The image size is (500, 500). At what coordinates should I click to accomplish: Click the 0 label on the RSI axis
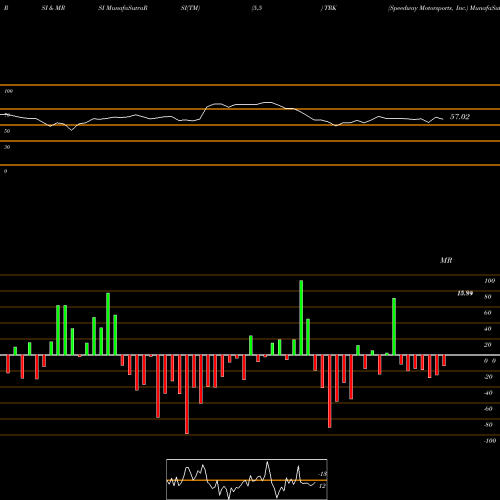pos(5,171)
